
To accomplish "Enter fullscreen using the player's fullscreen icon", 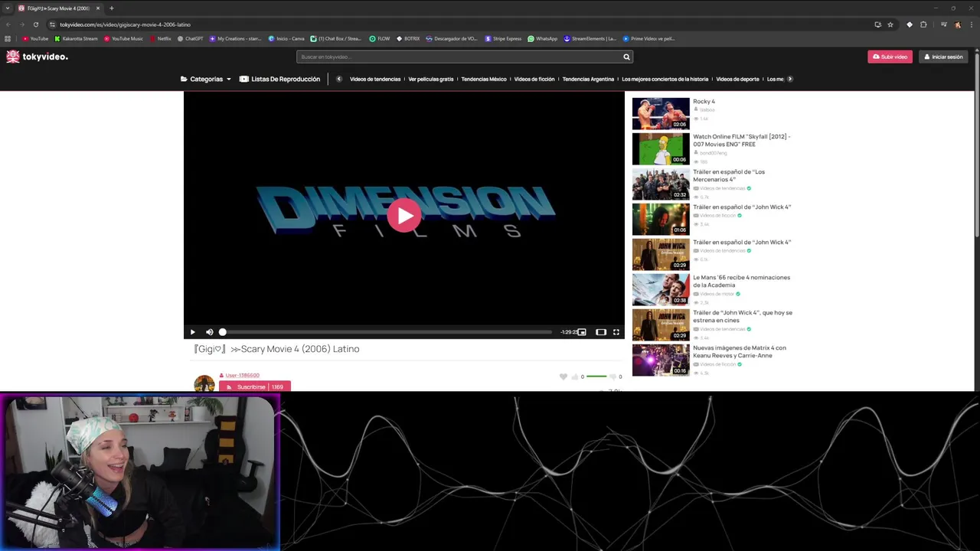I will [616, 332].
